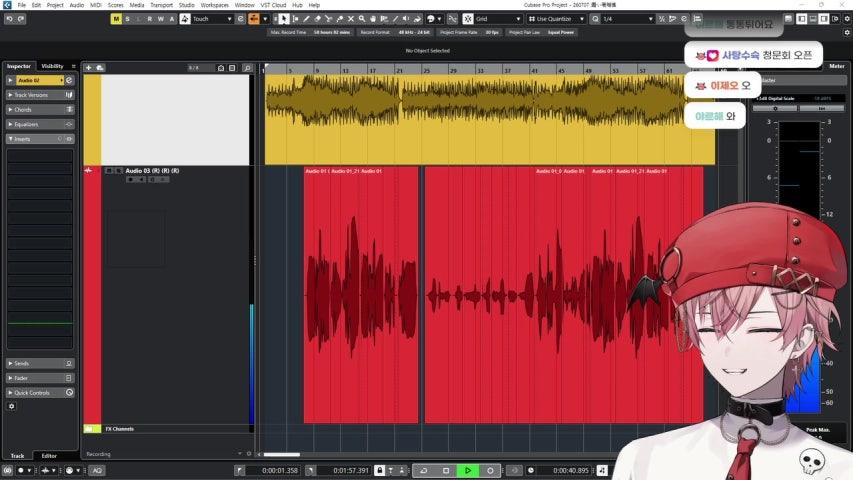Toggle global Read automation R button
Image resolution: width=853 pixels, height=480 pixels.
150,19
